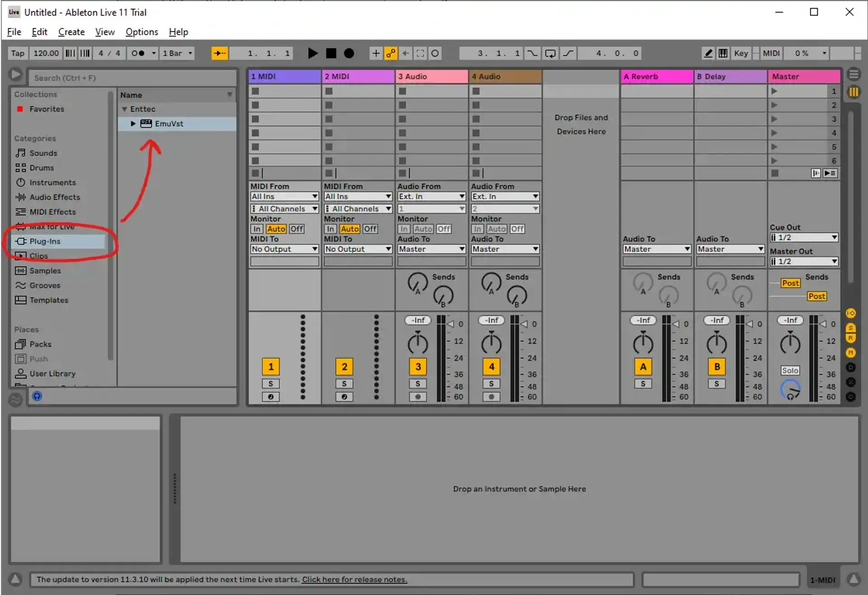Set 2 MIDI monitor to Off
This screenshot has width=868, height=595.
(x=370, y=229)
